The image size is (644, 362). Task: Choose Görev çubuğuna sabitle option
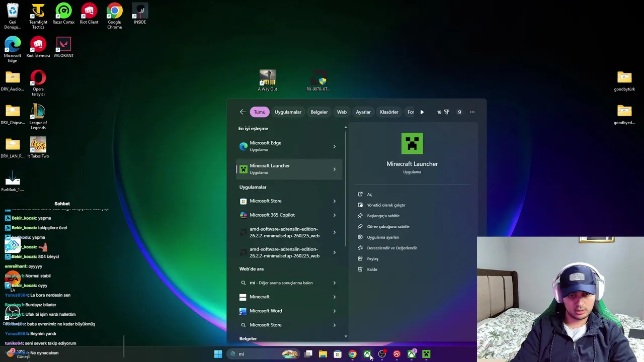point(388,226)
